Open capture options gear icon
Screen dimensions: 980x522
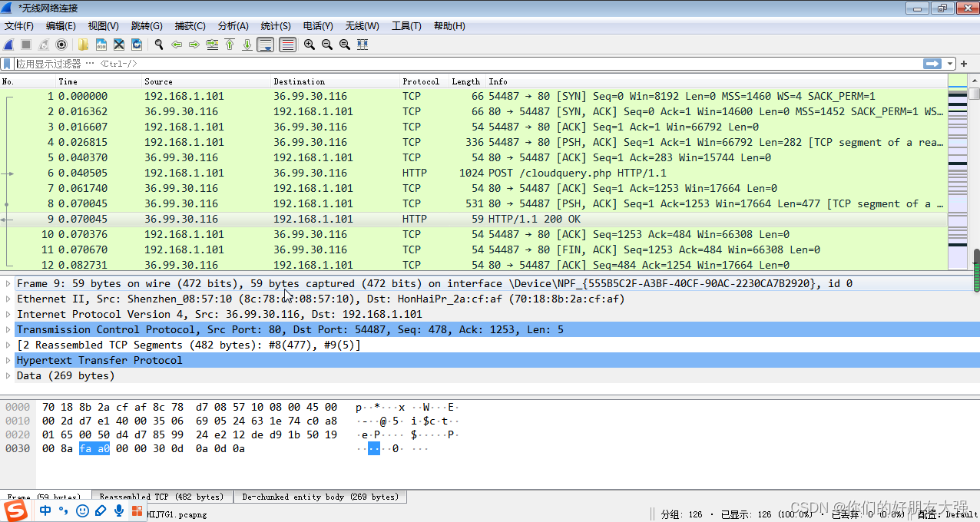coord(61,45)
